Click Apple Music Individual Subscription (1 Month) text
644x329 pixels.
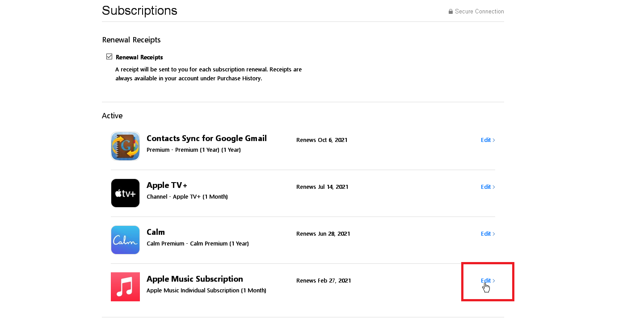tap(206, 291)
